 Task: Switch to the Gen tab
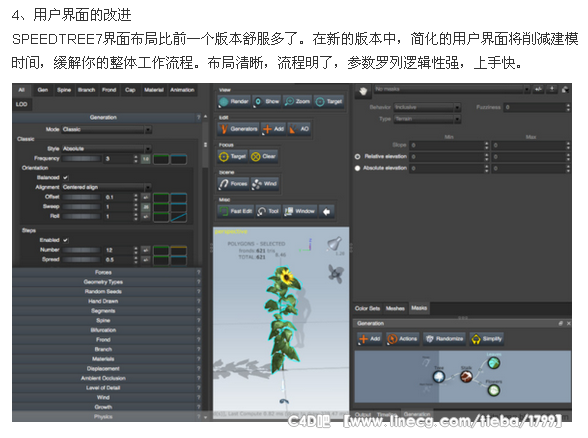(x=43, y=90)
